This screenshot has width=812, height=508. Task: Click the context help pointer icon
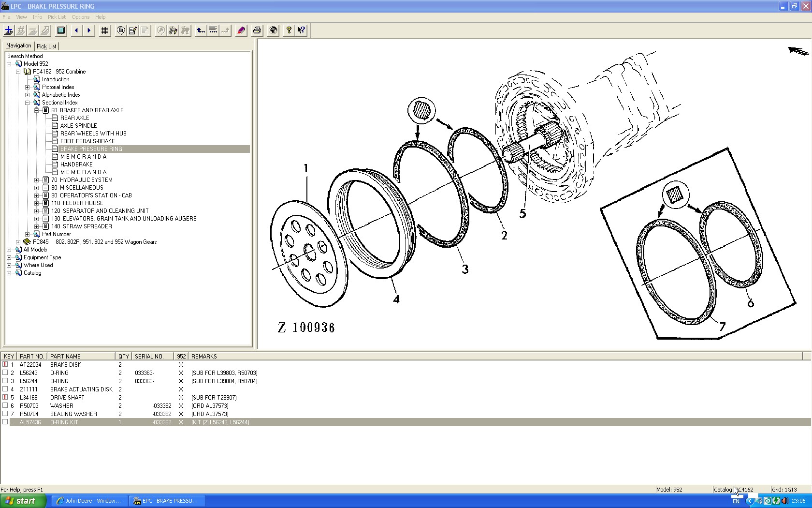[301, 30]
